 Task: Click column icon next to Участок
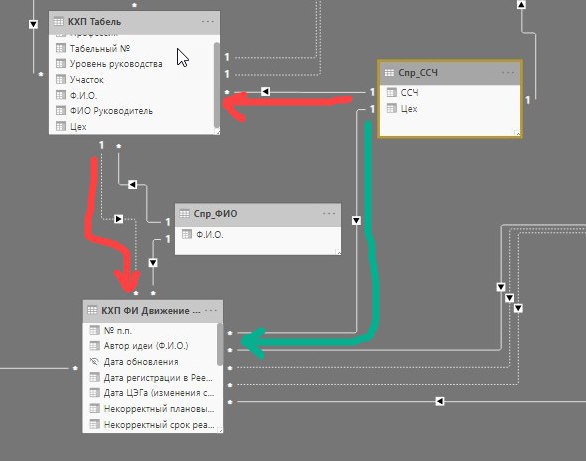click(61, 79)
